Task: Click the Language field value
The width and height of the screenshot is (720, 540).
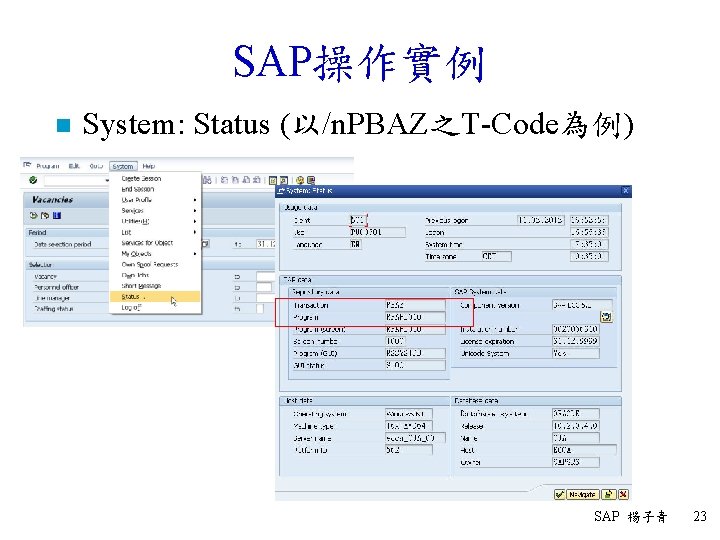Action: [355, 244]
